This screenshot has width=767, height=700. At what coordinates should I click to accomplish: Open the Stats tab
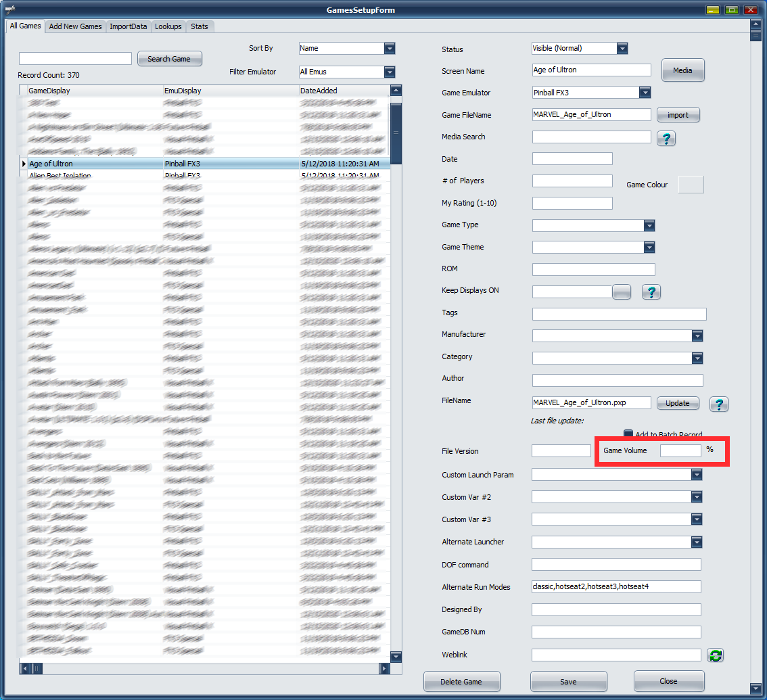point(200,26)
